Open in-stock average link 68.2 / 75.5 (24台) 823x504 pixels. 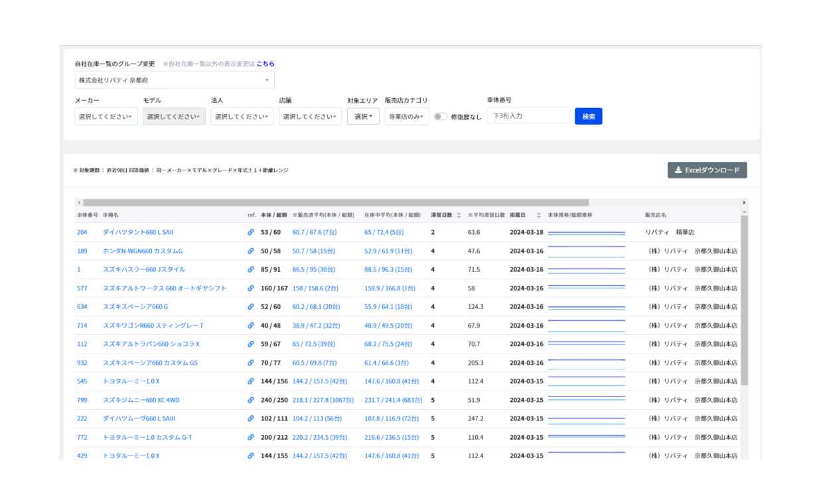[388, 344]
